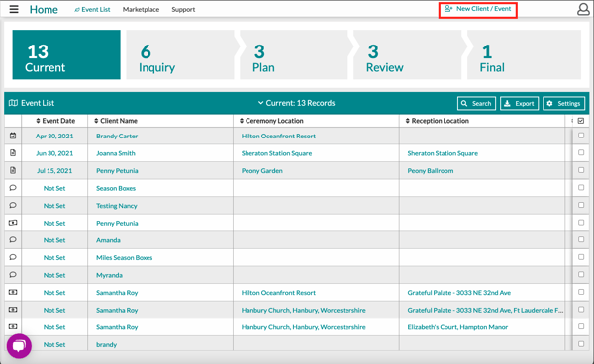Open client Joanna Smith
Viewport: 594px width, 364px height.
pos(116,153)
